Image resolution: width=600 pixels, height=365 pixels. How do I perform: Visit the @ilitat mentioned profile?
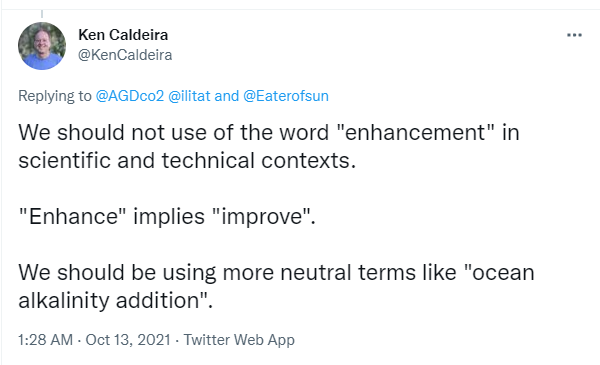pyautogui.click(x=189, y=96)
